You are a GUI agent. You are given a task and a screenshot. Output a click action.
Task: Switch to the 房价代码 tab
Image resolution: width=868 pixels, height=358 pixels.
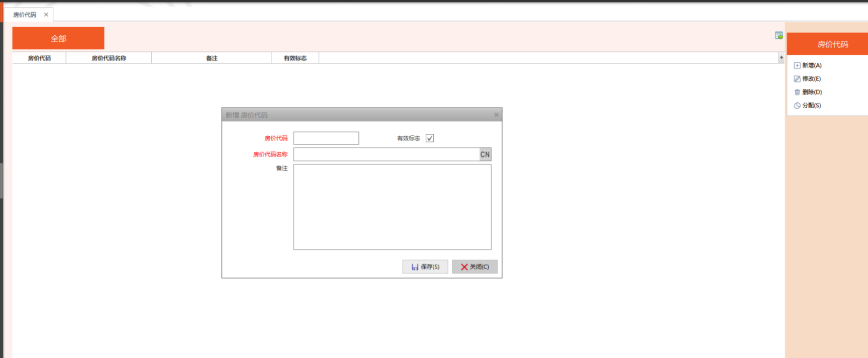(x=25, y=15)
